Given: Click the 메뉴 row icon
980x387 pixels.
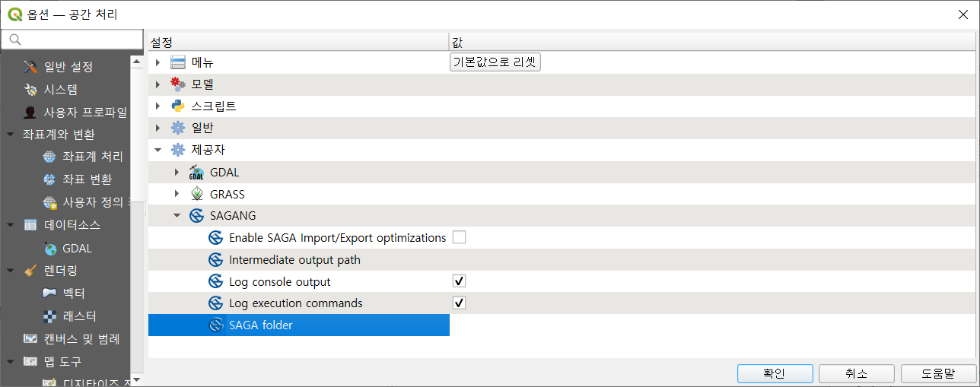Looking at the screenshot, I should [x=178, y=62].
